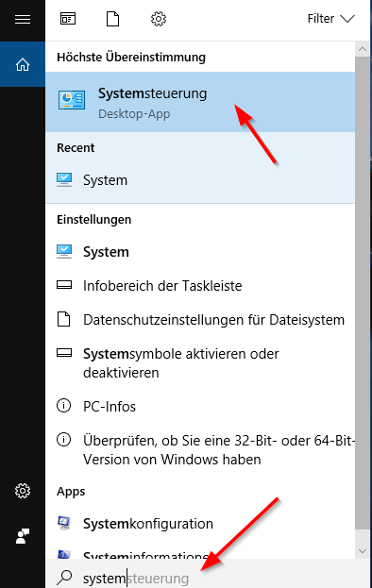This screenshot has width=372, height=588.
Task: Open Systemsteuerung Desktop-App result
Action: pyautogui.click(x=200, y=102)
